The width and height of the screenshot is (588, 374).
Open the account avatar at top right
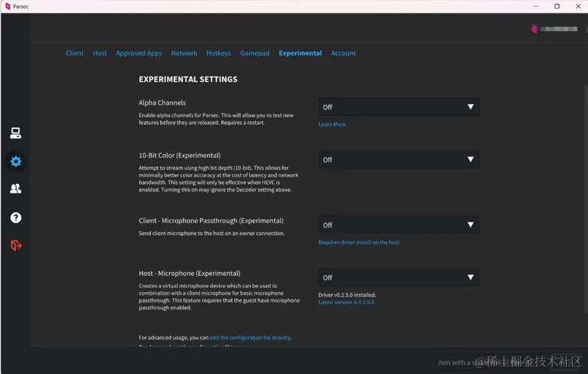534,29
